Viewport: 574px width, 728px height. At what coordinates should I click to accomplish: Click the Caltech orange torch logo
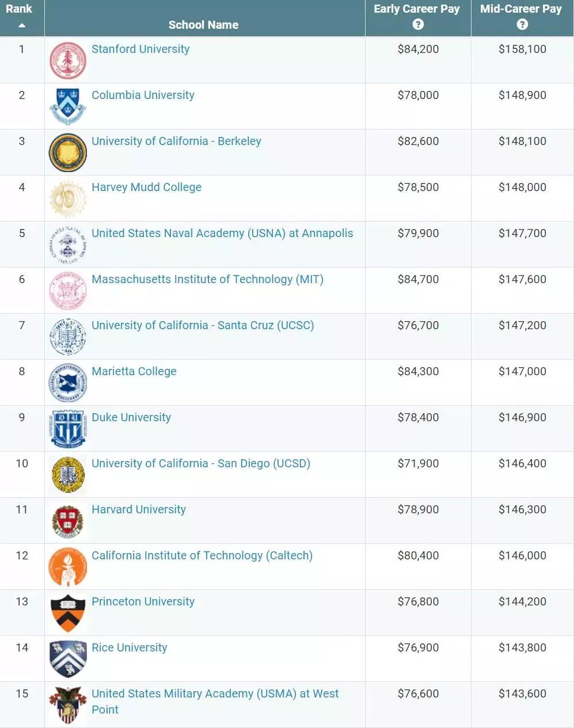(x=68, y=567)
